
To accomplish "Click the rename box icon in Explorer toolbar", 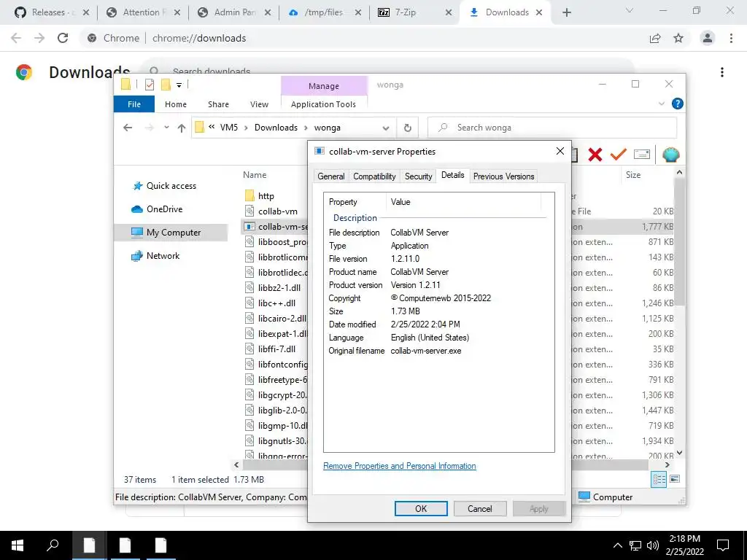I will 642,155.
